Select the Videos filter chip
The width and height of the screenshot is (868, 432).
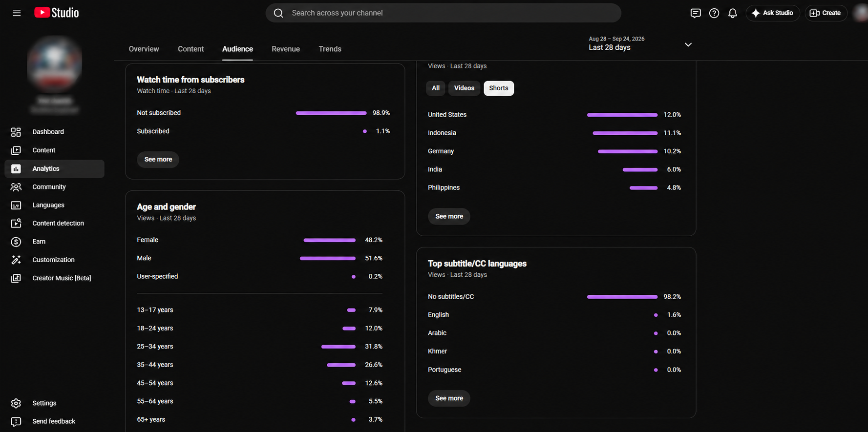tap(464, 88)
